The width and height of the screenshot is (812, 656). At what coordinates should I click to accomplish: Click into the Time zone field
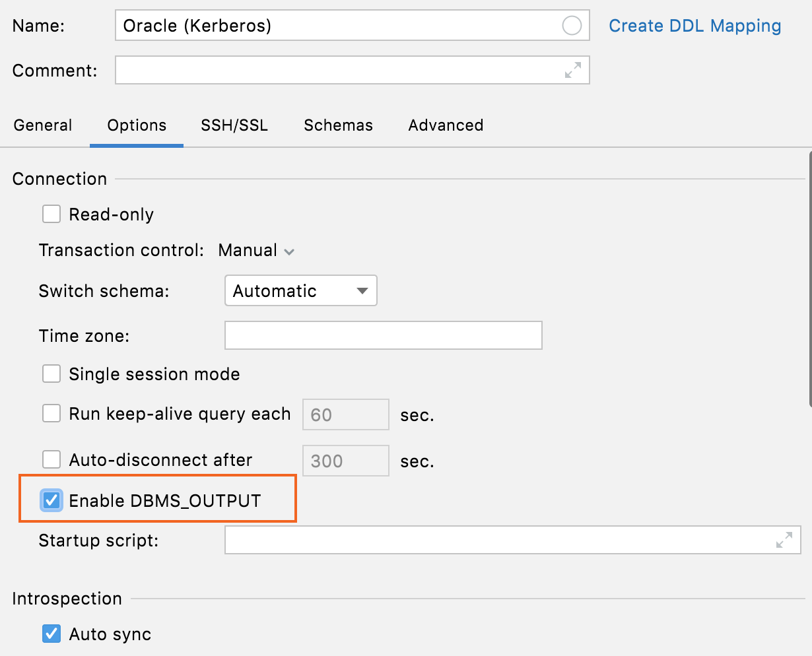coord(383,335)
